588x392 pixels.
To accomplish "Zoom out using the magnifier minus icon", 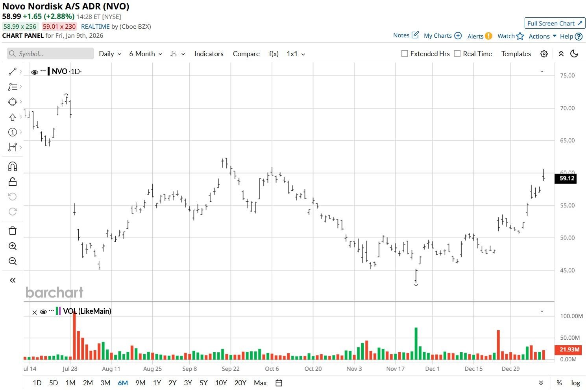I will [x=12, y=261].
